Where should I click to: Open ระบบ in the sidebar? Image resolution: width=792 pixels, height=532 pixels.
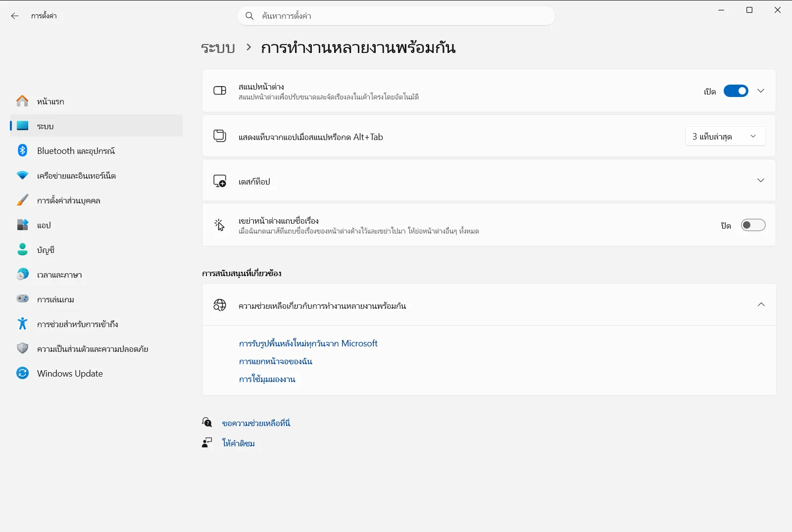click(97, 126)
